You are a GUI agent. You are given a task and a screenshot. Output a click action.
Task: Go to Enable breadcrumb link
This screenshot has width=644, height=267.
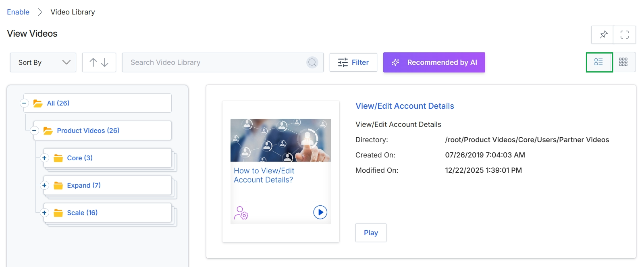coord(18,12)
